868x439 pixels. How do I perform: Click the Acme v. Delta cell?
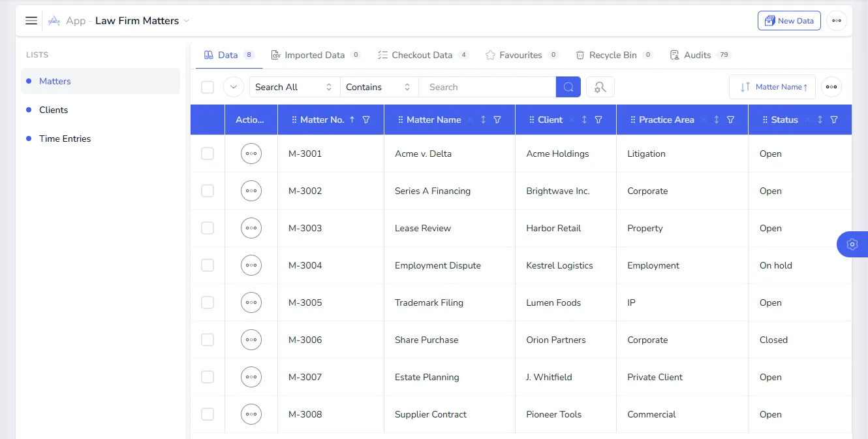coord(450,154)
